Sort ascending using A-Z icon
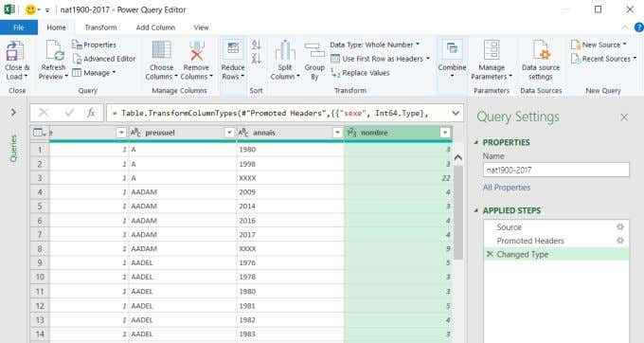644x343 pixels. [x=257, y=45]
